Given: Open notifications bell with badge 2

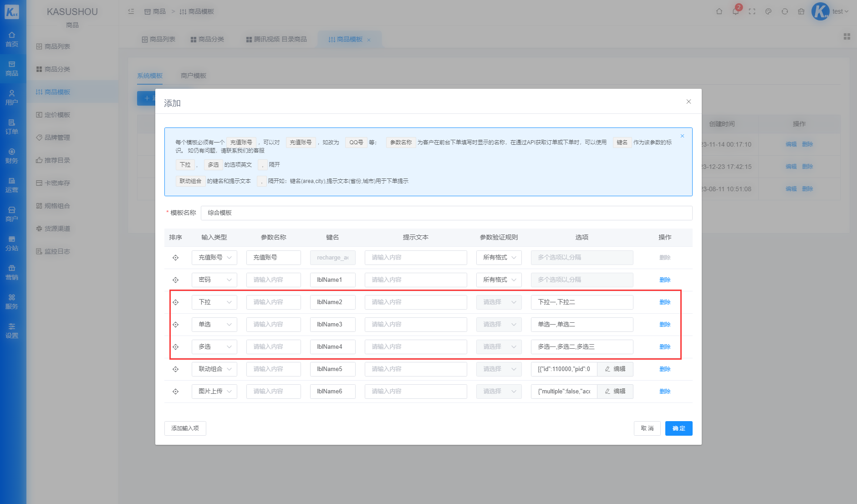Looking at the screenshot, I should click(x=735, y=11).
